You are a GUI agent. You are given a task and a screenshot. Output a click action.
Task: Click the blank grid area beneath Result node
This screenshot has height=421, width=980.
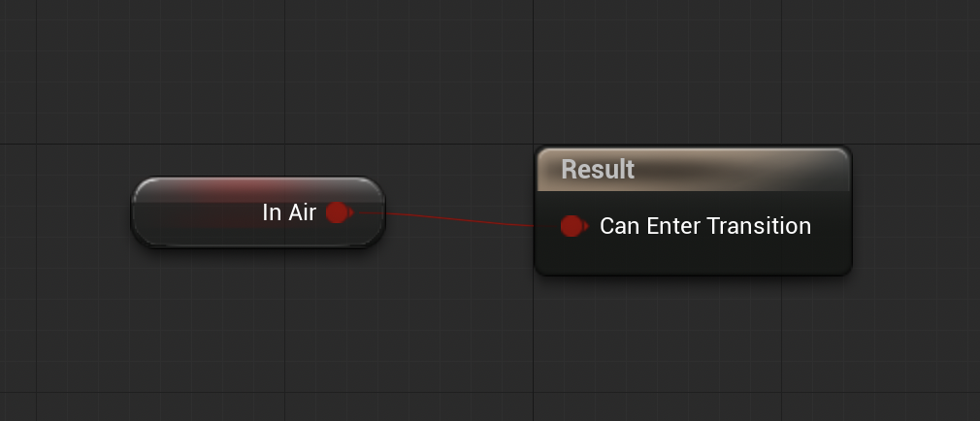(x=693, y=343)
